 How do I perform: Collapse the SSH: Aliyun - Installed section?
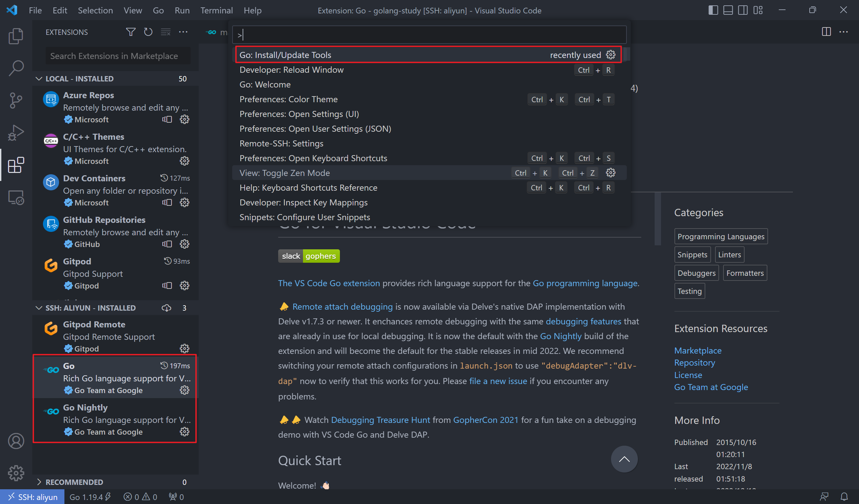[x=39, y=308]
